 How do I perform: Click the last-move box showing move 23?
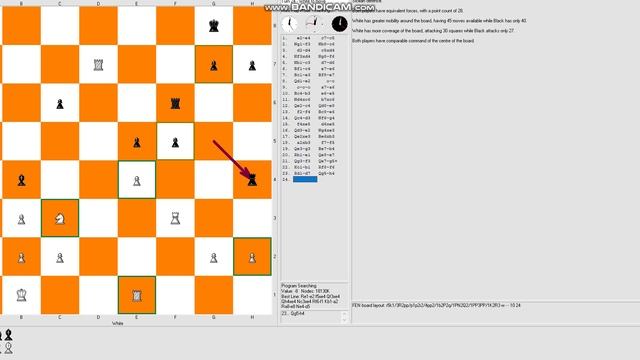[x=310, y=317]
